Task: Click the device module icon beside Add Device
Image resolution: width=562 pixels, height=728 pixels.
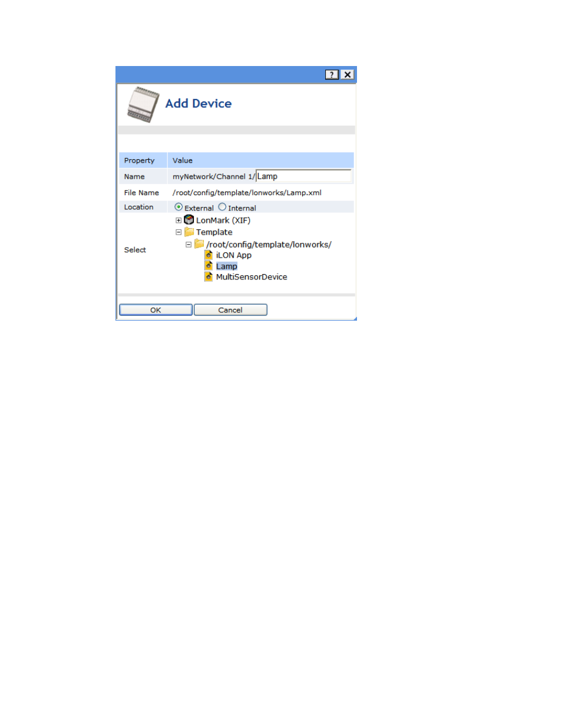Action: point(143,104)
